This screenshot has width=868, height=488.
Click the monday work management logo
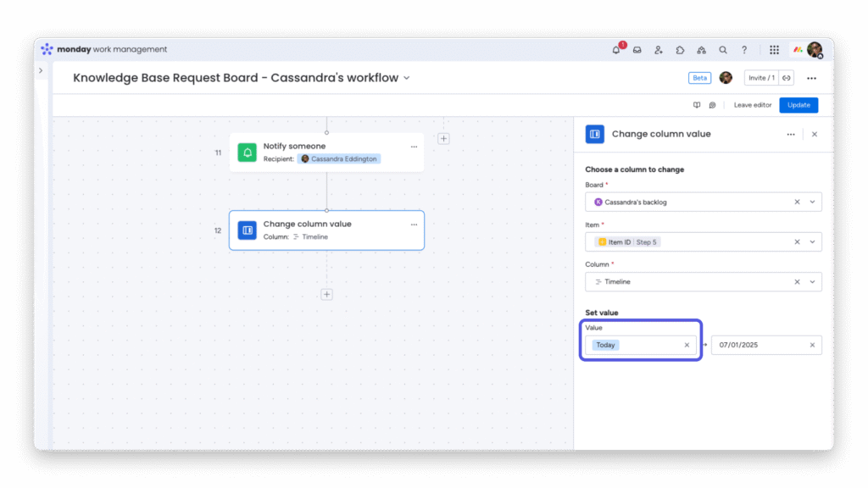(x=103, y=49)
